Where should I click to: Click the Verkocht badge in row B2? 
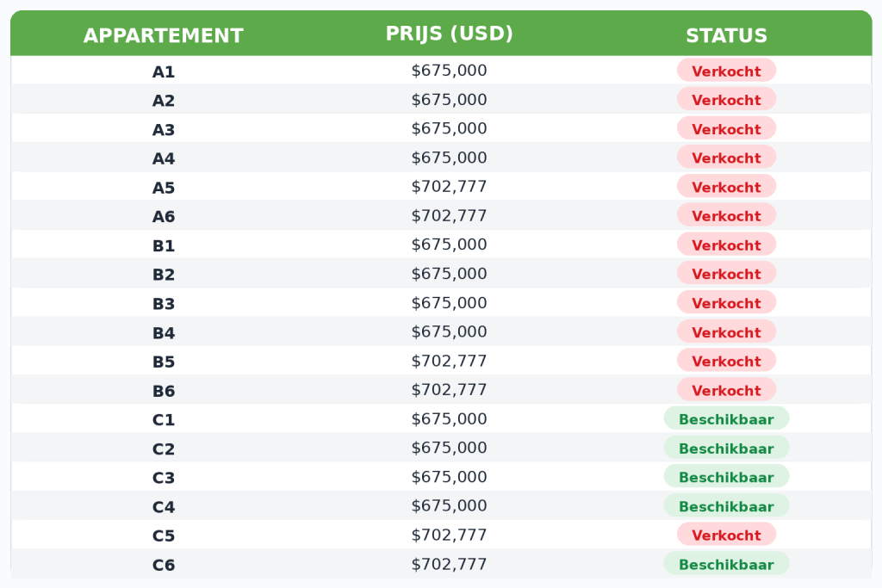click(x=726, y=274)
